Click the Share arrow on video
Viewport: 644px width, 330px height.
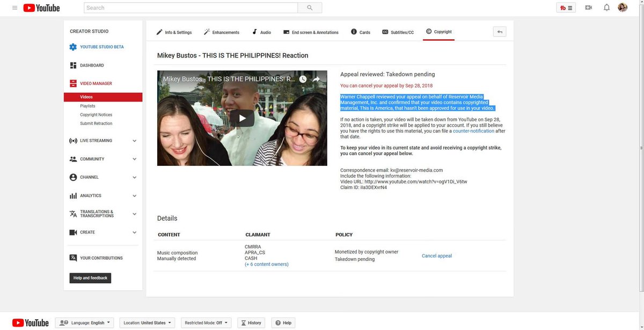click(x=316, y=79)
